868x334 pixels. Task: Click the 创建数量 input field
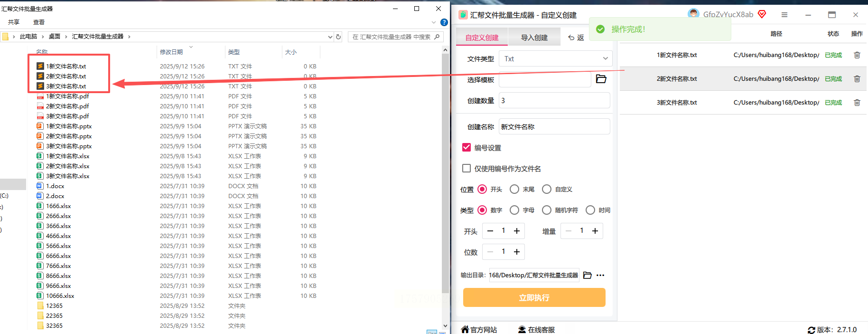(x=554, y=100)
